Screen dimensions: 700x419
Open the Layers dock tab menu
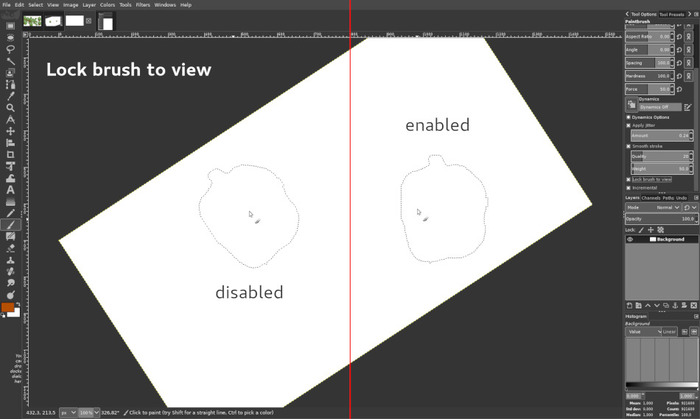coord(696,198)
